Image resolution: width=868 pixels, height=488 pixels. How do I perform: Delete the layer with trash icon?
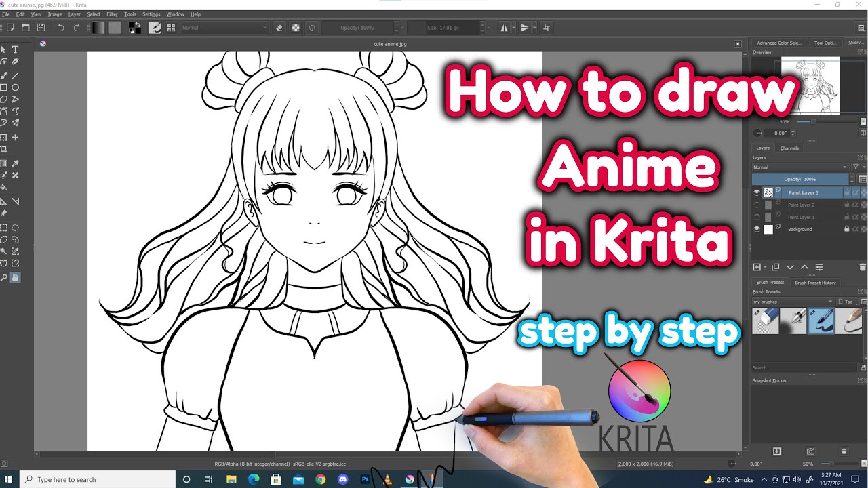pyautogui.click(x=863, y=267)
